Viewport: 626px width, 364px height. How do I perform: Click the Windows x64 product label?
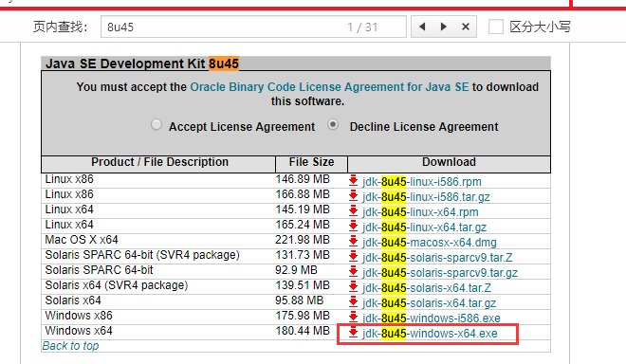pyautogui.click(x=79, y=331)
